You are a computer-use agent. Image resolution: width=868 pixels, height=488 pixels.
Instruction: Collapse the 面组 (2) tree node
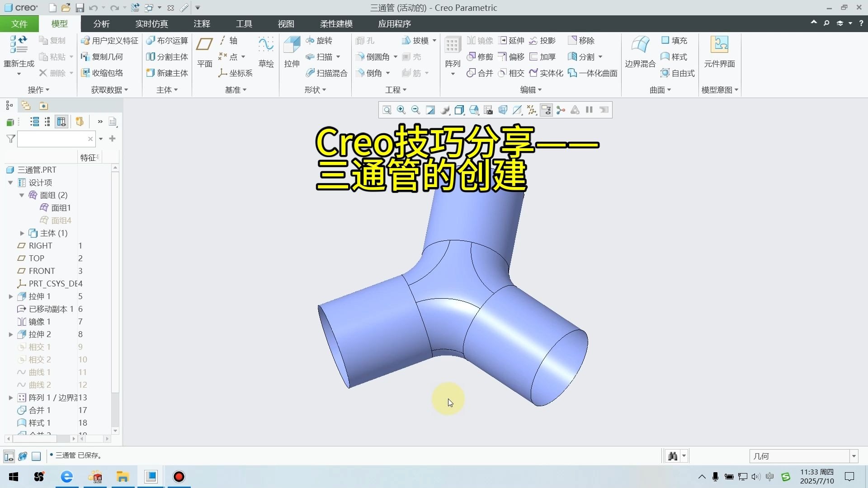pyautogui.click(x=22, y=195)
